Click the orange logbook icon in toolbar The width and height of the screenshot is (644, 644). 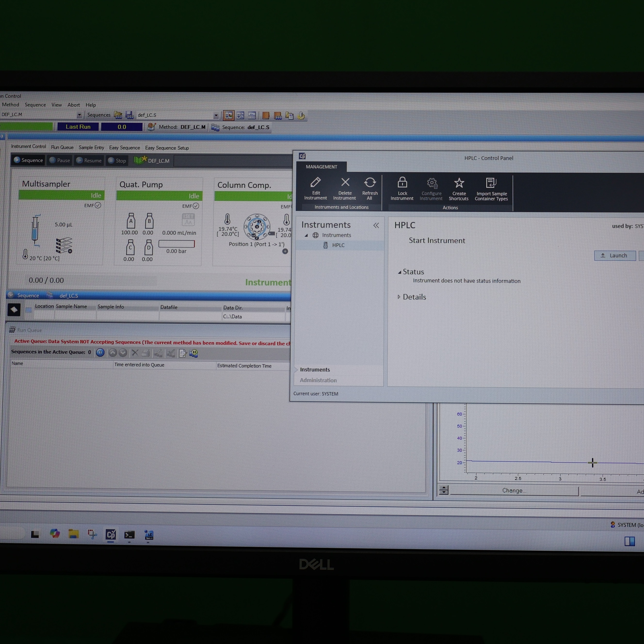[x=266, y=116]
